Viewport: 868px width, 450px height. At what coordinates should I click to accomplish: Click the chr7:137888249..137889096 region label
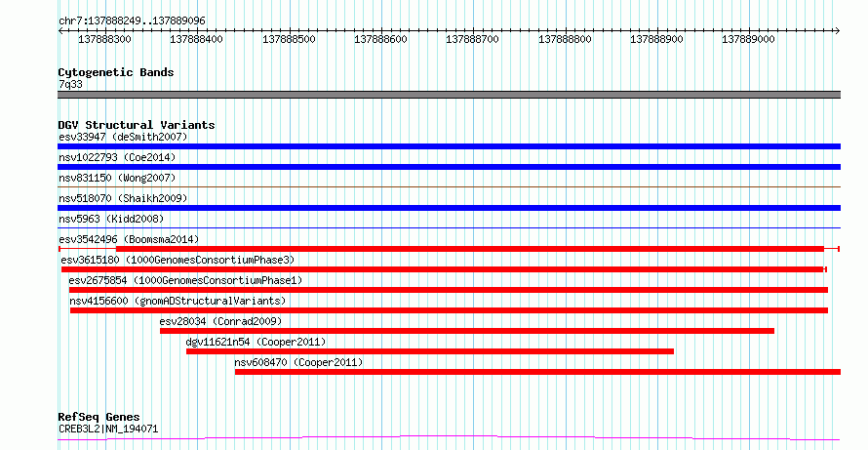[x=132, y=20]
